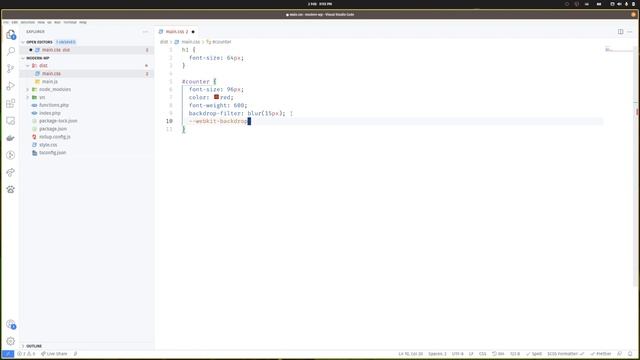Select main.css in Open Editors list
640x360 pixels.
click(x=87, y=50)
